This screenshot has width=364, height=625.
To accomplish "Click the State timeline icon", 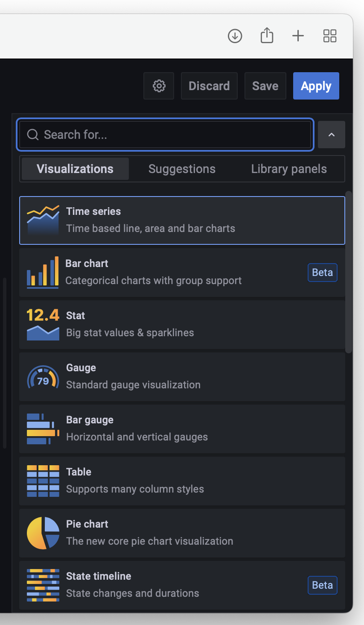I will coord(43,585).
